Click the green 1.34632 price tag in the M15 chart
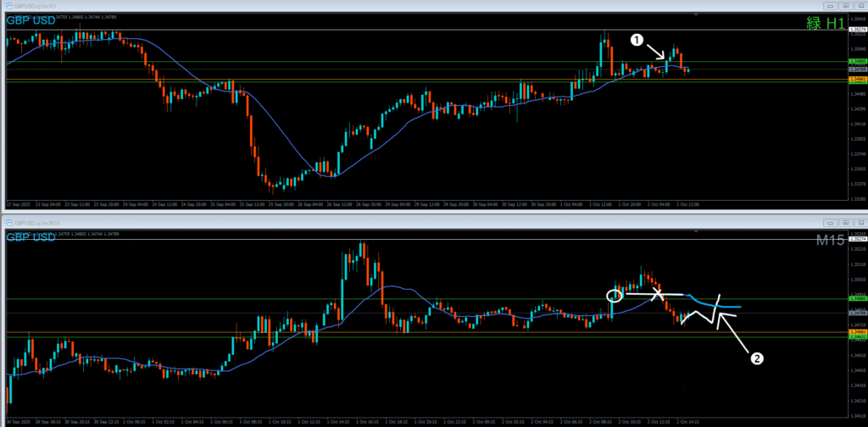The image size is (868, 427). pos(857,336)
